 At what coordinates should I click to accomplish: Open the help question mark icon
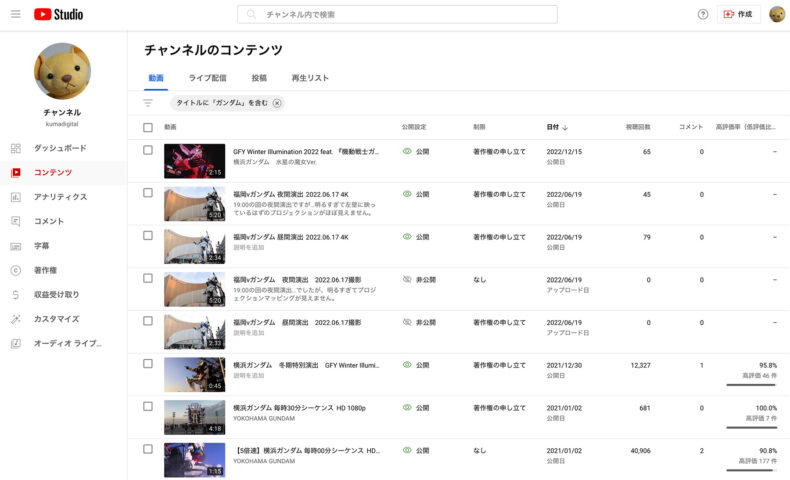[702, 14]
